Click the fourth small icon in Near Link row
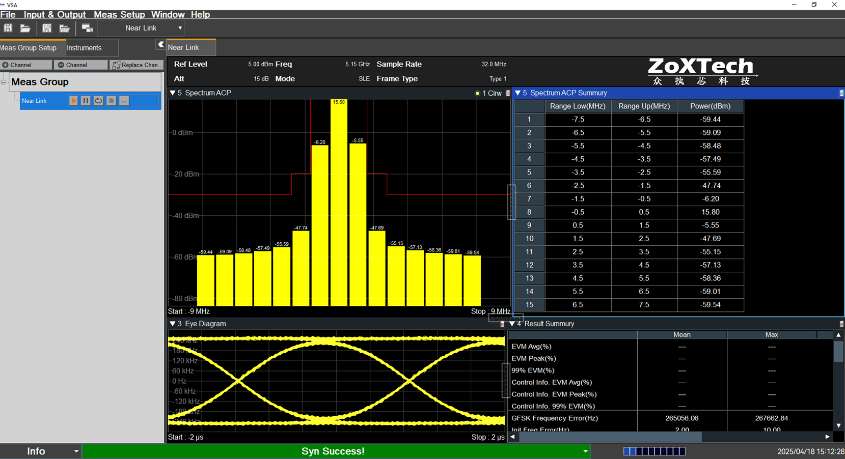The height and width of the screenshot is (459, 845). tap(111, 101)
